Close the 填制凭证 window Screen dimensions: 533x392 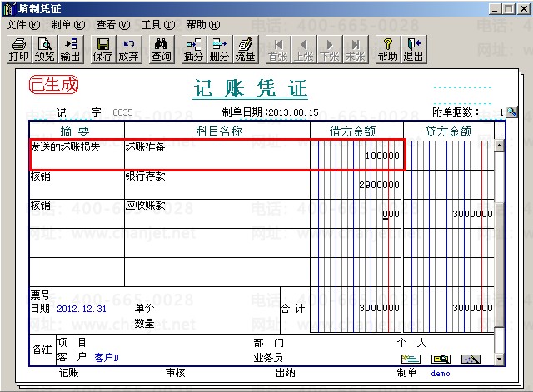click(x=524, y=9)
